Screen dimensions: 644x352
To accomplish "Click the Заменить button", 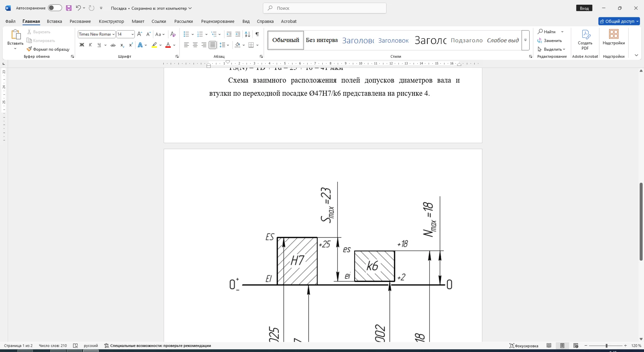I will [x=550, y=41].
